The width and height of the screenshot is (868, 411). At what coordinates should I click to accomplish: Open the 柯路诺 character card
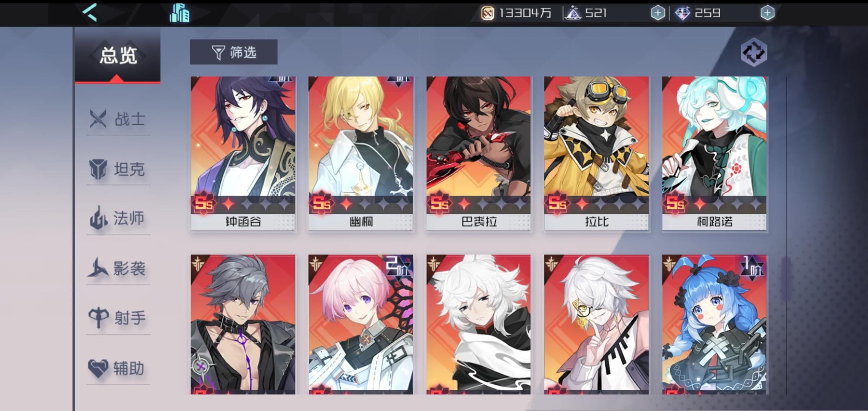[x=714, y=153]
